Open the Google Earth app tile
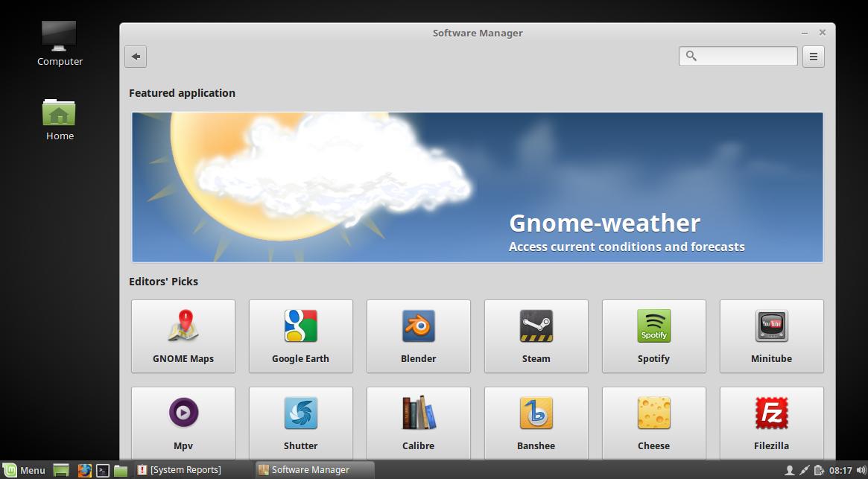This screenshot has width=868, height=479. pyautogui.click(x=300, y=336)
